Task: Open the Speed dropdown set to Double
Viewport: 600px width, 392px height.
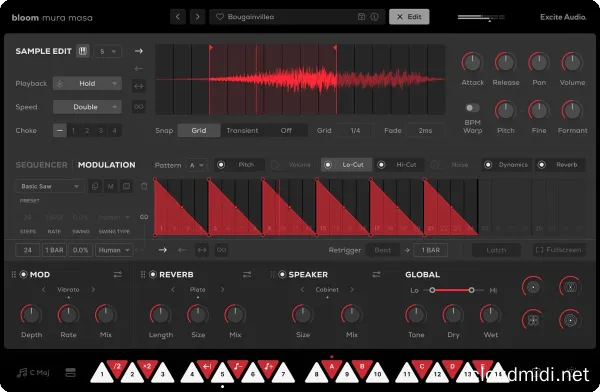Action: (x=87, y=107)
